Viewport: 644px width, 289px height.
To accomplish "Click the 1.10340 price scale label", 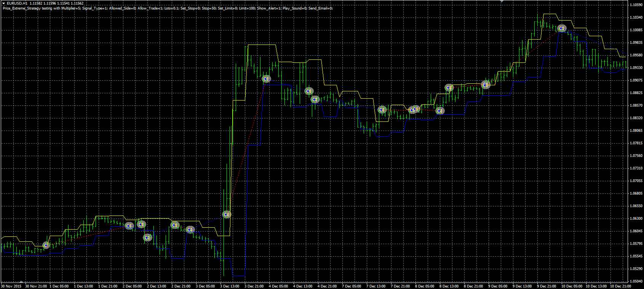I will 636,18.
